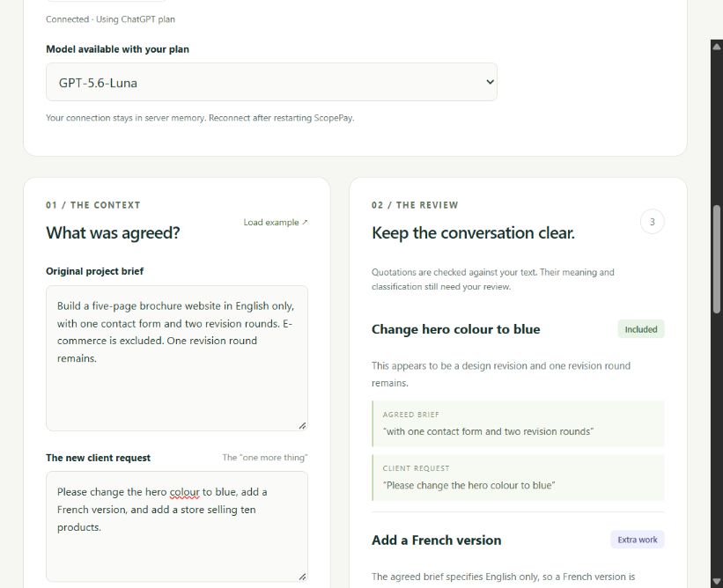Click the text about quotations checked against your text
Screen dimensions: 723x588
pos(493,279)
